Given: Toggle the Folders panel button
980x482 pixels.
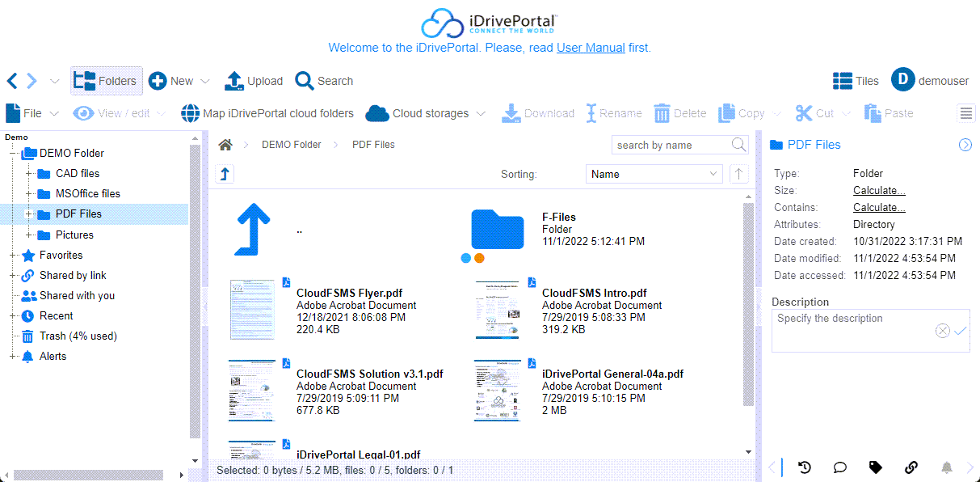Looking at the screenshot, I should click(107, 81).
